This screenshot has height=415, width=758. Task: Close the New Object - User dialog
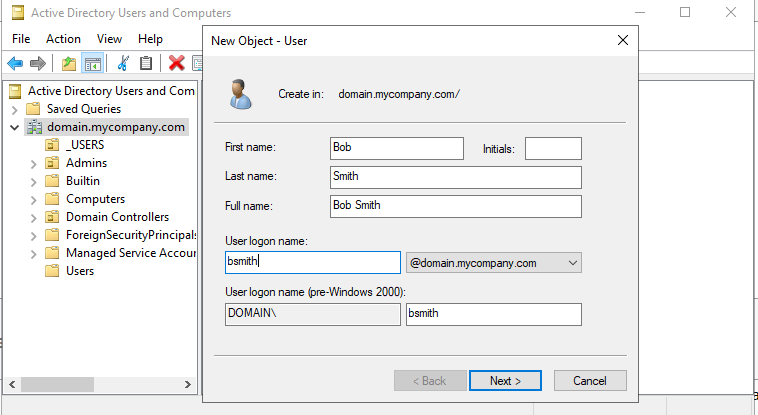(x=622, y=40)
